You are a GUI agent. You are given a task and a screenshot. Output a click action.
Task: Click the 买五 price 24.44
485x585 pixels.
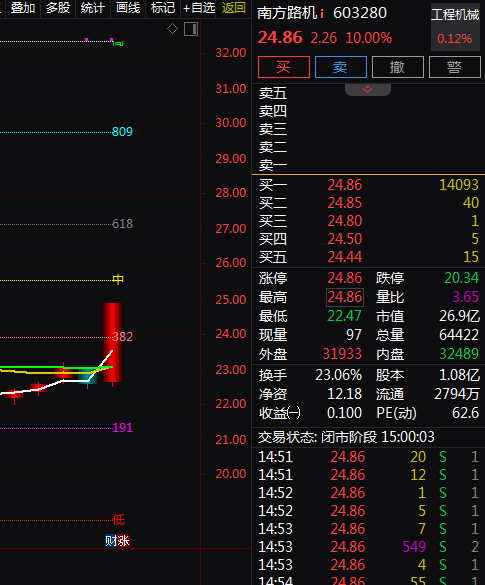pyautogui.click(x=345, y=257)
